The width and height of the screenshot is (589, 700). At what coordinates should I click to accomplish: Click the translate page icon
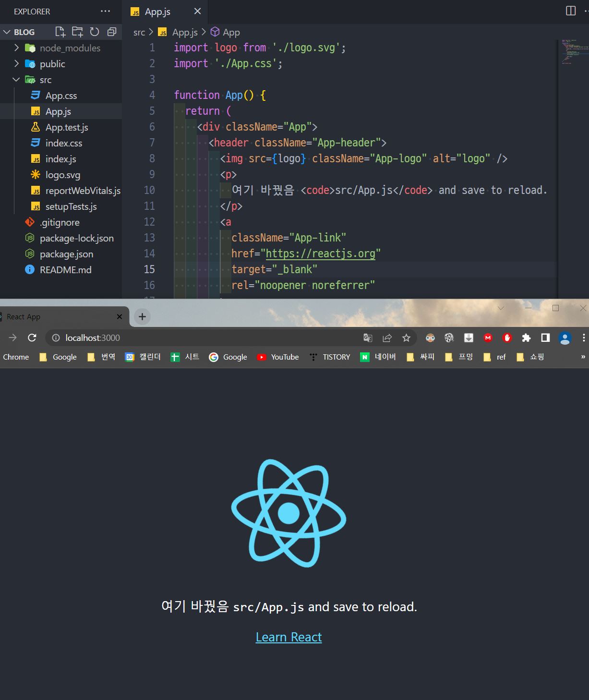click(368, 338)
